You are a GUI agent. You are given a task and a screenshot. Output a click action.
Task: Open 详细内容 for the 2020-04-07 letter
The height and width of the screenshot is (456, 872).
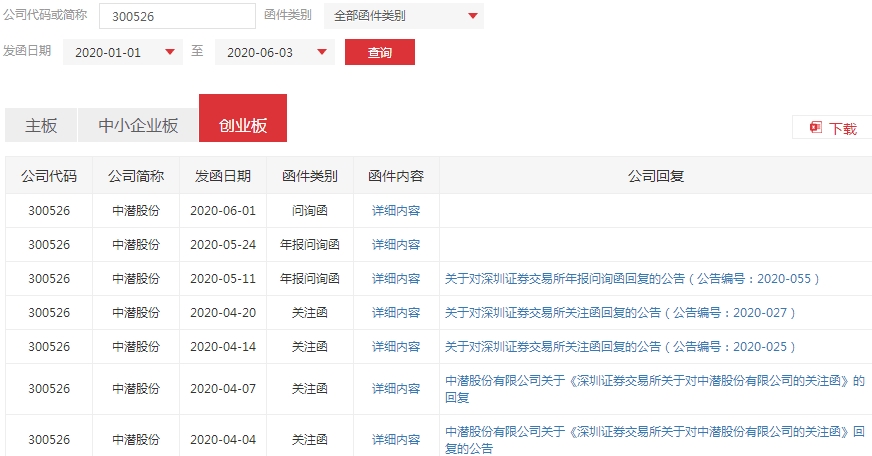click(396, 389)
